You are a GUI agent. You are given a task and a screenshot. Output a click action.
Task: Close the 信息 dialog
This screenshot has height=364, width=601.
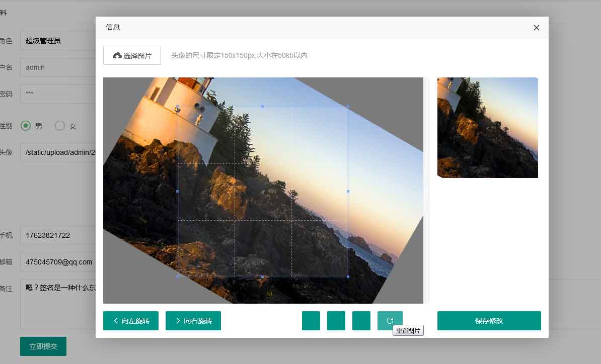tap(537, 28)
